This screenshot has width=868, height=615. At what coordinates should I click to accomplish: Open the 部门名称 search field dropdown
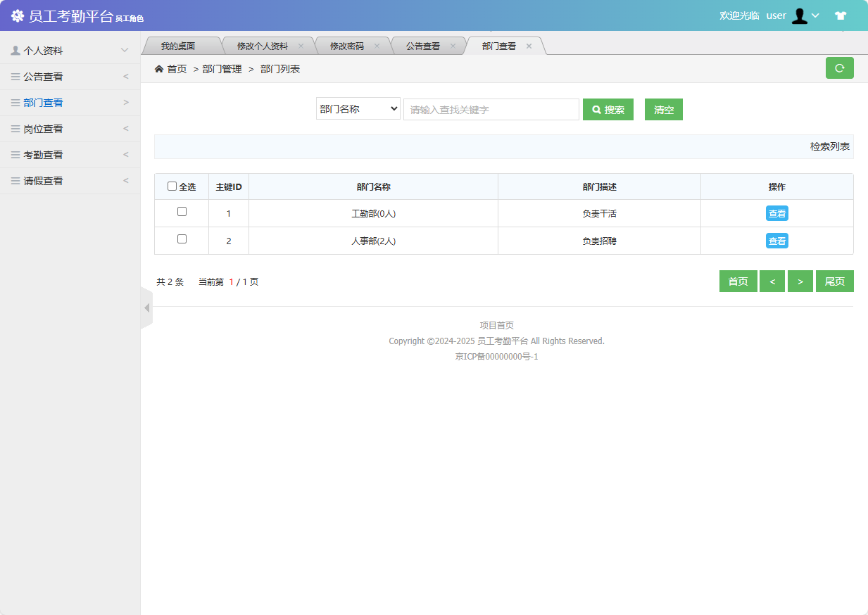[358, 109]
